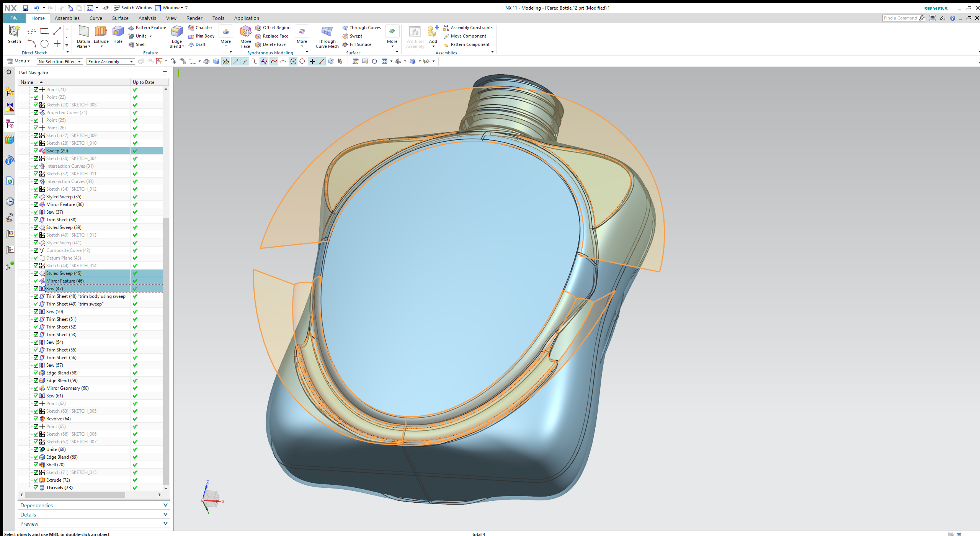The height and width of the screenshot is (536, 980).
Task: Click the Switch Window button
Action: tap(133, 8)
